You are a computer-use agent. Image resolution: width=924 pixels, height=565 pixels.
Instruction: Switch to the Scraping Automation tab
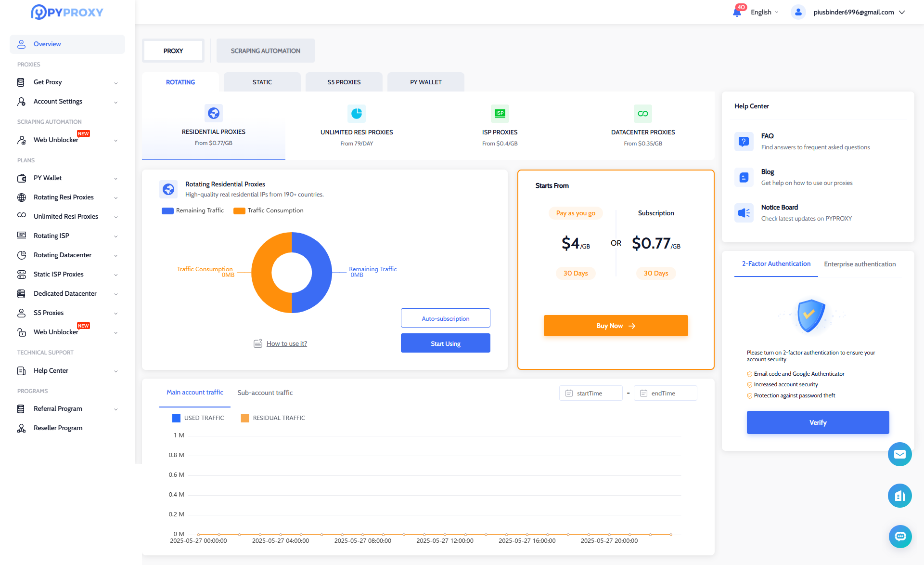[265, 51]
